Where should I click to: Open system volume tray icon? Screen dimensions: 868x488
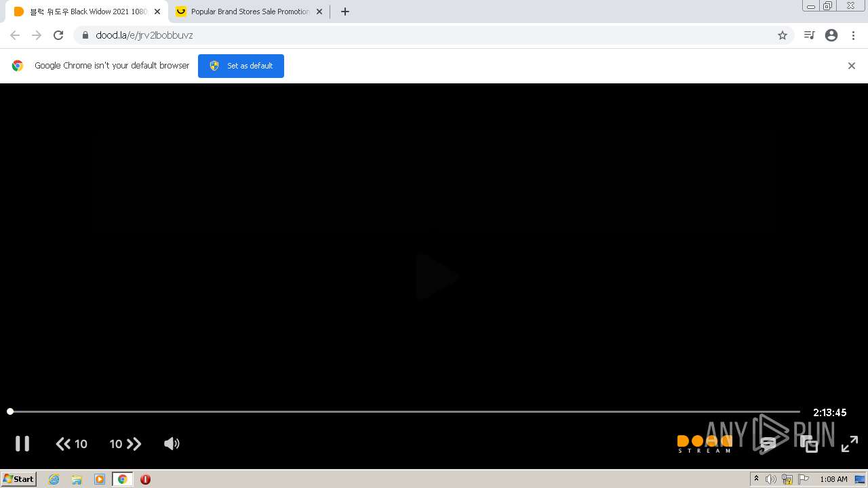(770, 479)
